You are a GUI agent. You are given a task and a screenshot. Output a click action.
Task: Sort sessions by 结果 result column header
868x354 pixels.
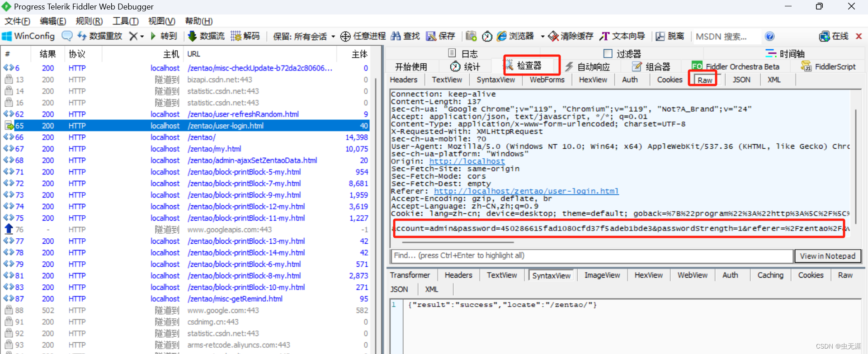[48, 54]
